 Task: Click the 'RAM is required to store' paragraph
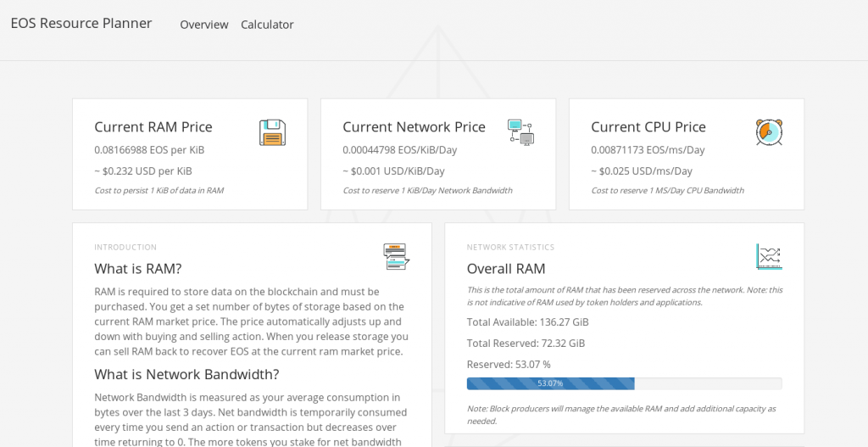pyautogui.click(x=251, y=321)
